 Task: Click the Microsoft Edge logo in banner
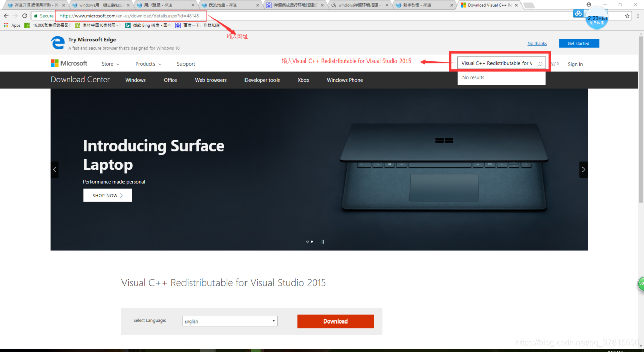pos(57,43)
